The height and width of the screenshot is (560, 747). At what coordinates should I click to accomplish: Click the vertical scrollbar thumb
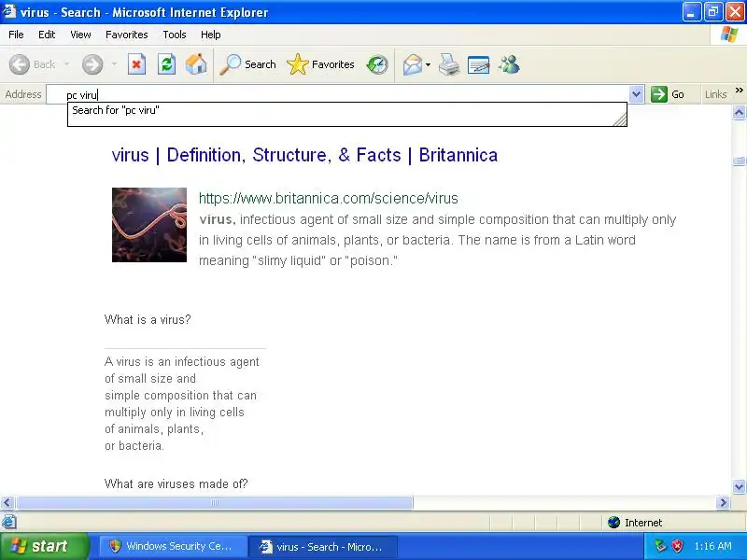pos(739,161)
